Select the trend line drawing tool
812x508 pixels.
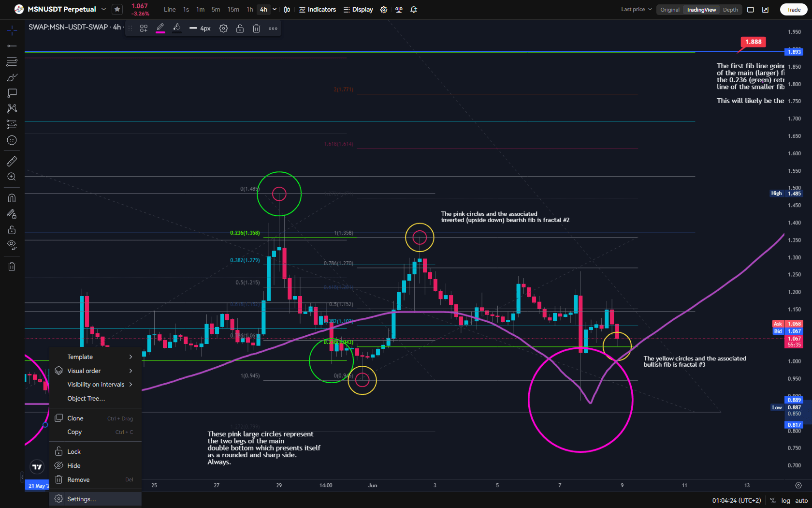point(12,46)
